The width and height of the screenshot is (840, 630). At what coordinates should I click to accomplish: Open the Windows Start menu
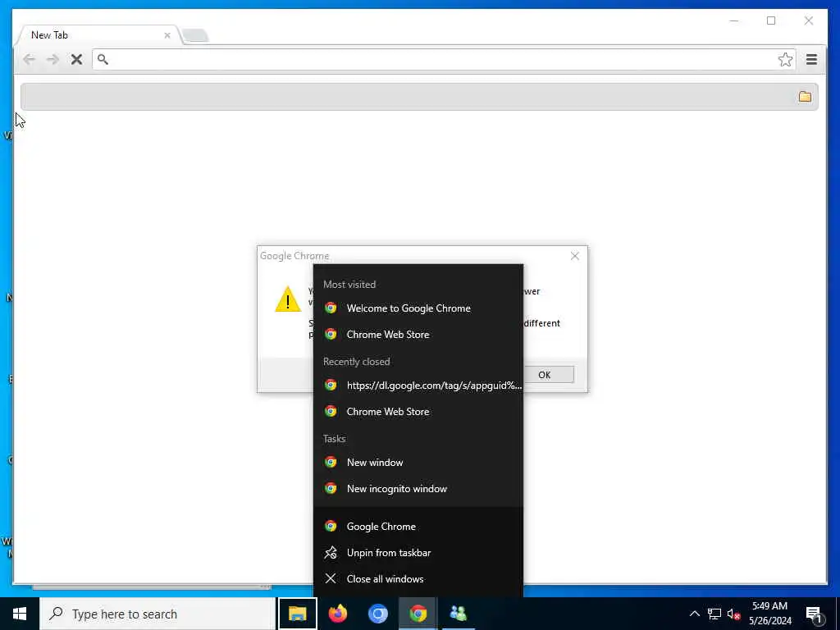[x=20, y=614]
